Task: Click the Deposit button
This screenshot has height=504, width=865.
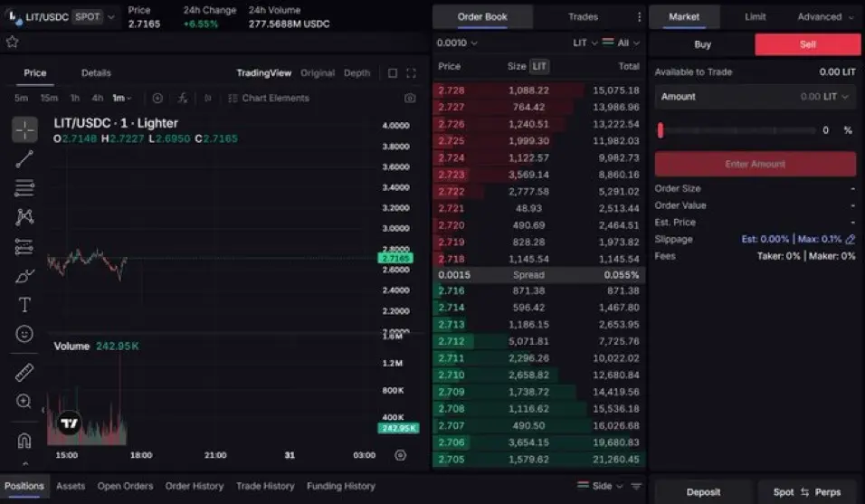Action: click(x=703, y=492)
